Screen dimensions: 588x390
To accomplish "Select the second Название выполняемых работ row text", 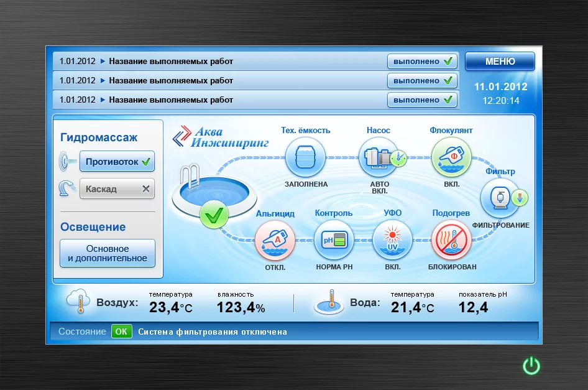I will [x=171, y=80].
